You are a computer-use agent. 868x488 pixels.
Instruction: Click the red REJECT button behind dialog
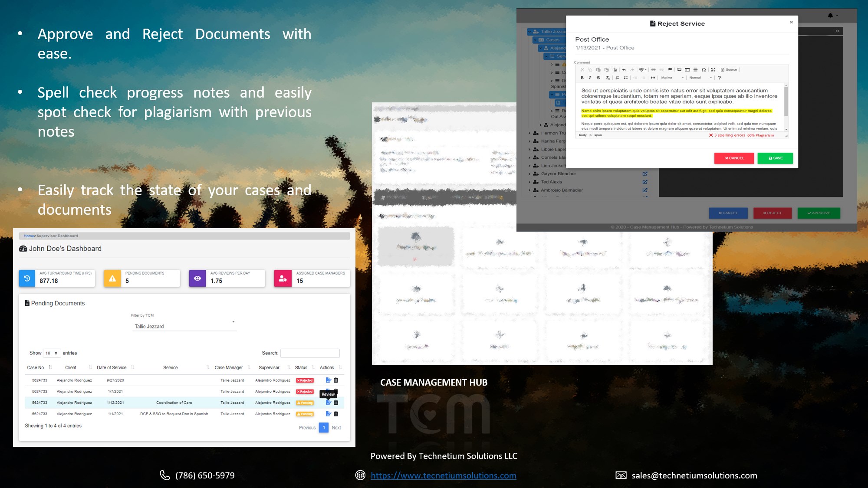(x=772, y=213)
